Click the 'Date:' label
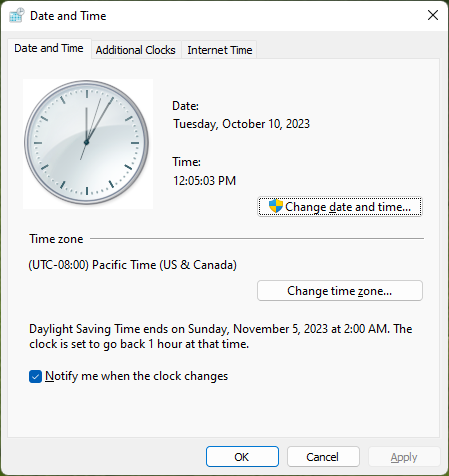449x476 pixels. 185,106
